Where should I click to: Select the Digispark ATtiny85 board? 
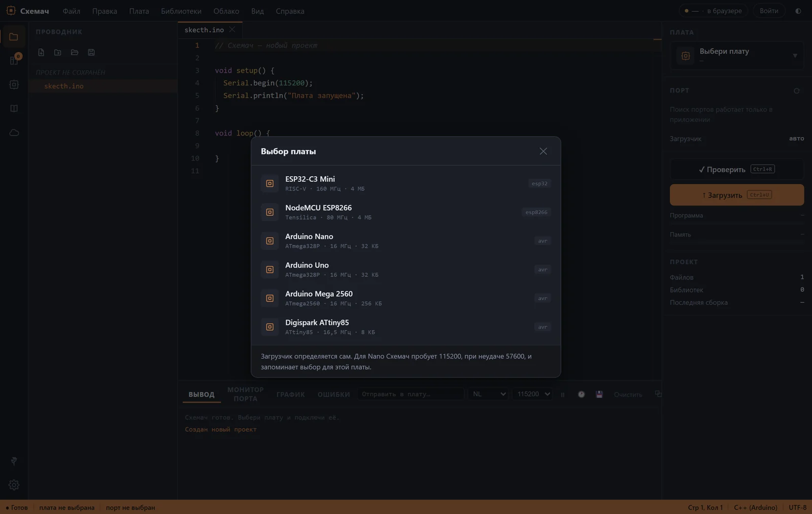tap(406, 327)
